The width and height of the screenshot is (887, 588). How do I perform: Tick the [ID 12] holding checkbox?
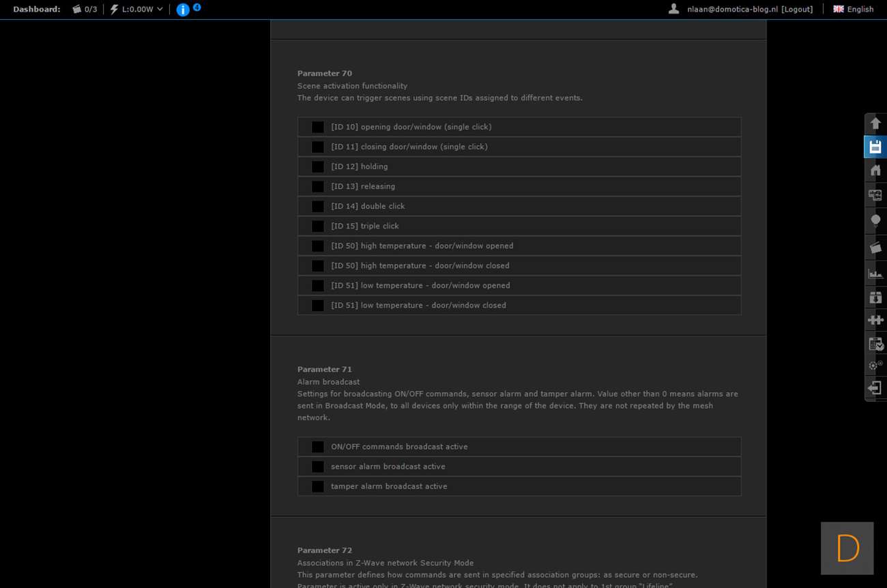tap(318, 166)
